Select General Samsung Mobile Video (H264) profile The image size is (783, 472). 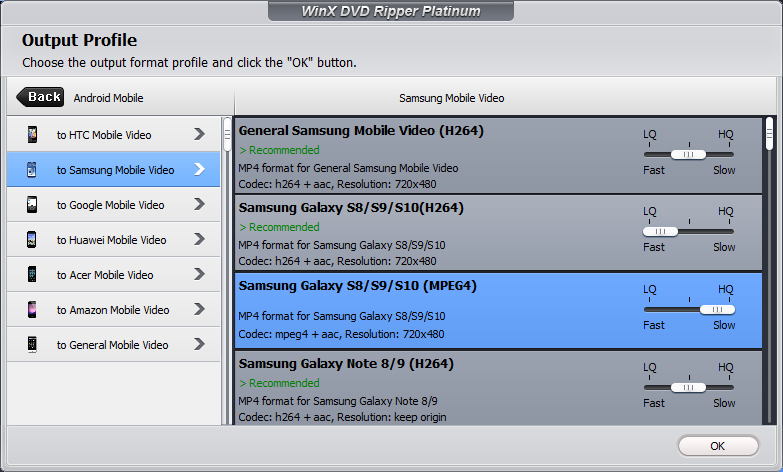[498, 155]
